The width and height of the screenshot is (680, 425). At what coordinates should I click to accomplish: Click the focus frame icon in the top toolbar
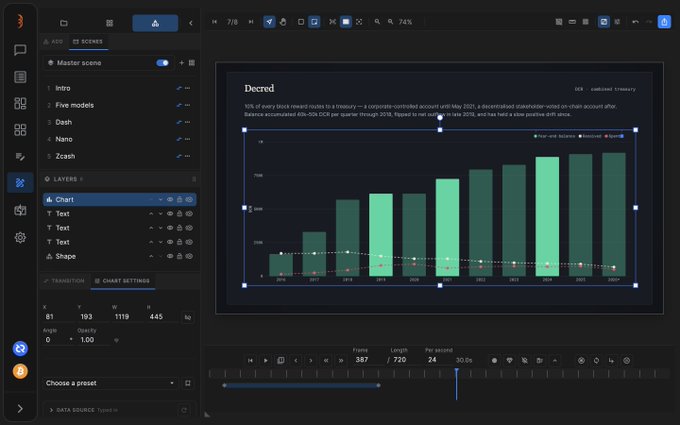(359, 22)
